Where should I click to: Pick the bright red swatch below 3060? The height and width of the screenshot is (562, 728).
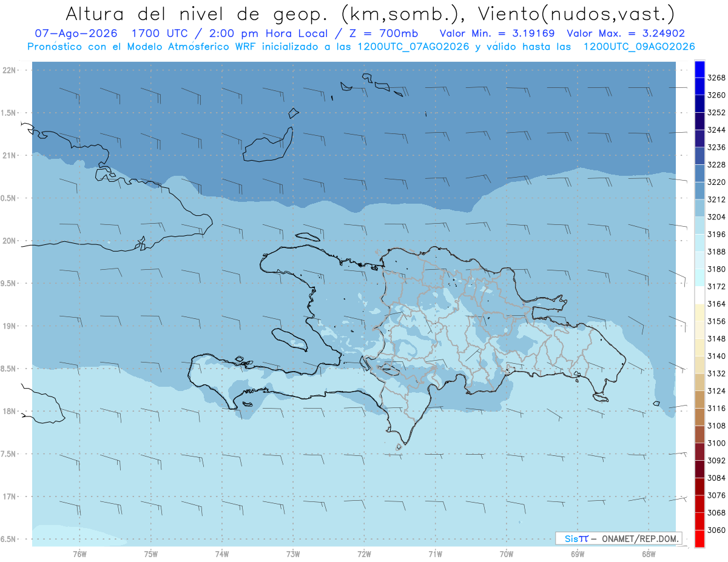coord(699,538)
